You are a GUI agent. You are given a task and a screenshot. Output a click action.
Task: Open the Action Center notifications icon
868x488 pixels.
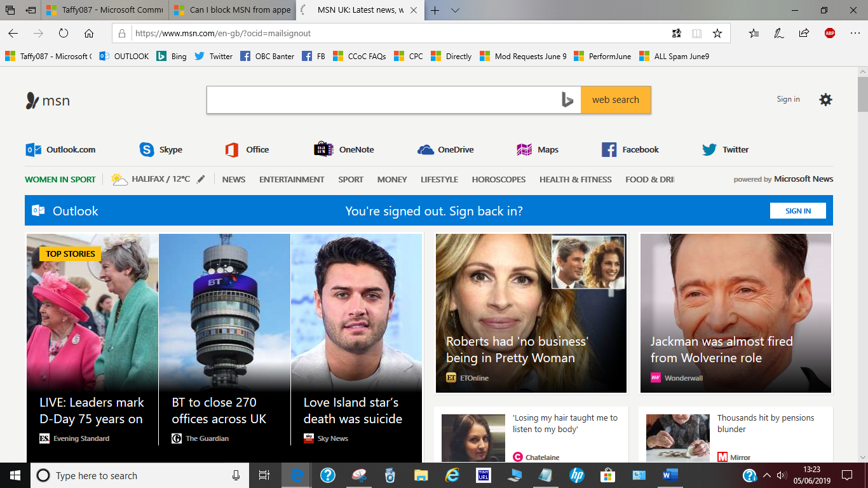[x=847, y=475]
